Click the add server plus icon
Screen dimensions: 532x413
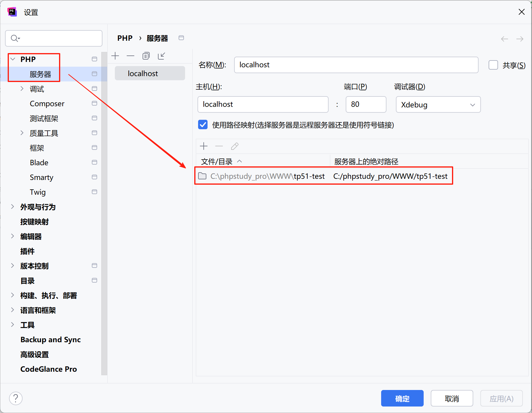pos(115,56)
